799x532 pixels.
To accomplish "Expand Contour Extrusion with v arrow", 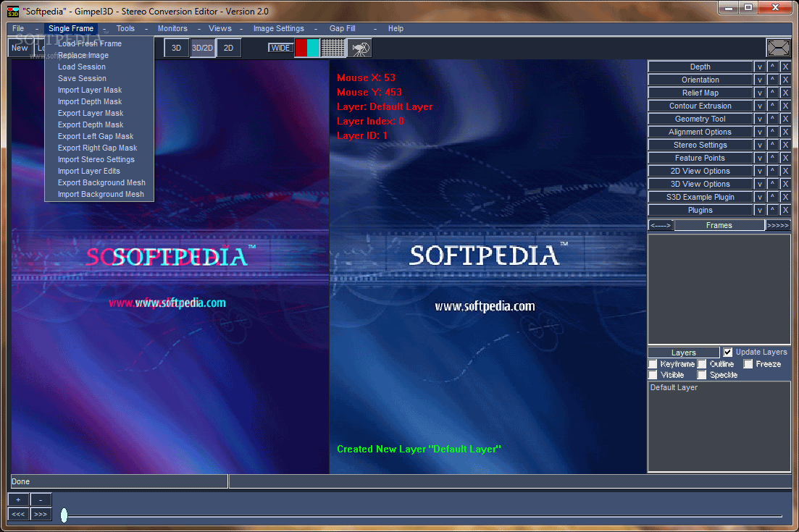I will (759, 106).
